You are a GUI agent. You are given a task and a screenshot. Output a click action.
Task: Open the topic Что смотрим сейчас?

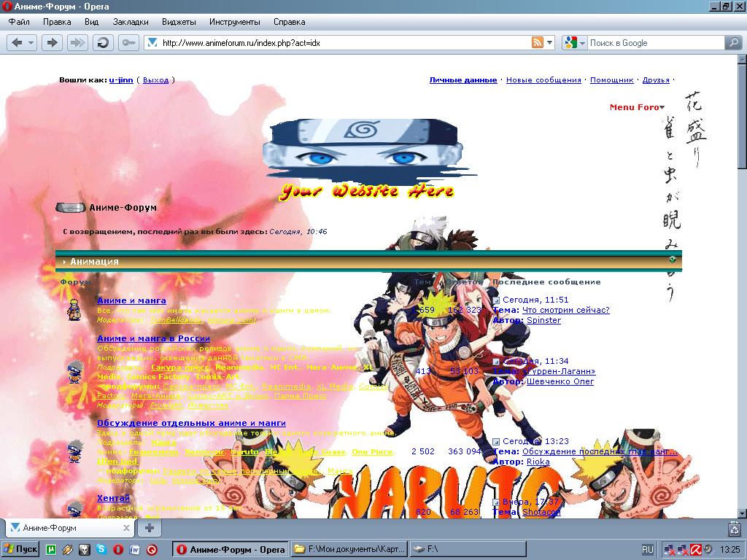tap(566, 310)
